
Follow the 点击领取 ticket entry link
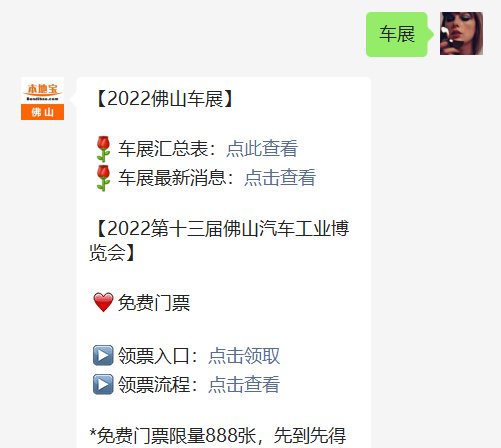(x=244, y=356)
